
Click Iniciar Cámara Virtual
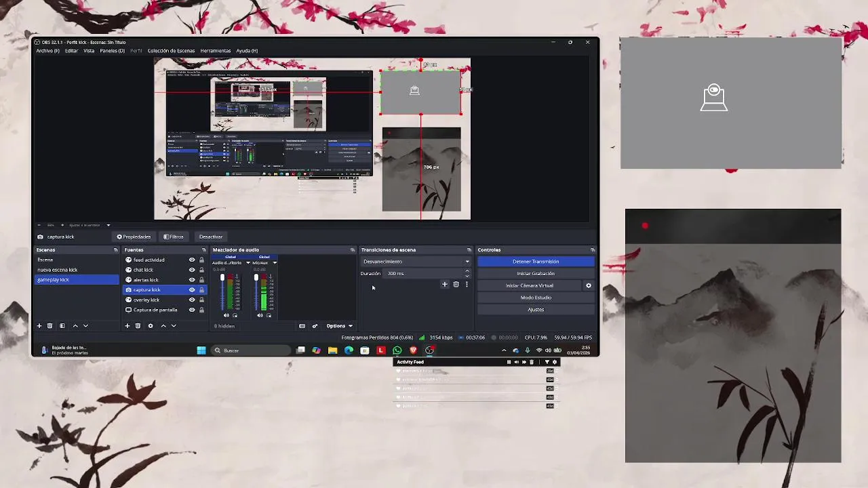(x=530, y=285)
